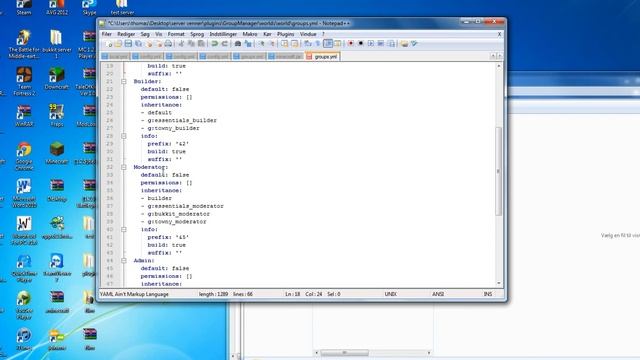Click the Paste toolbar icon

pos(201,44)
